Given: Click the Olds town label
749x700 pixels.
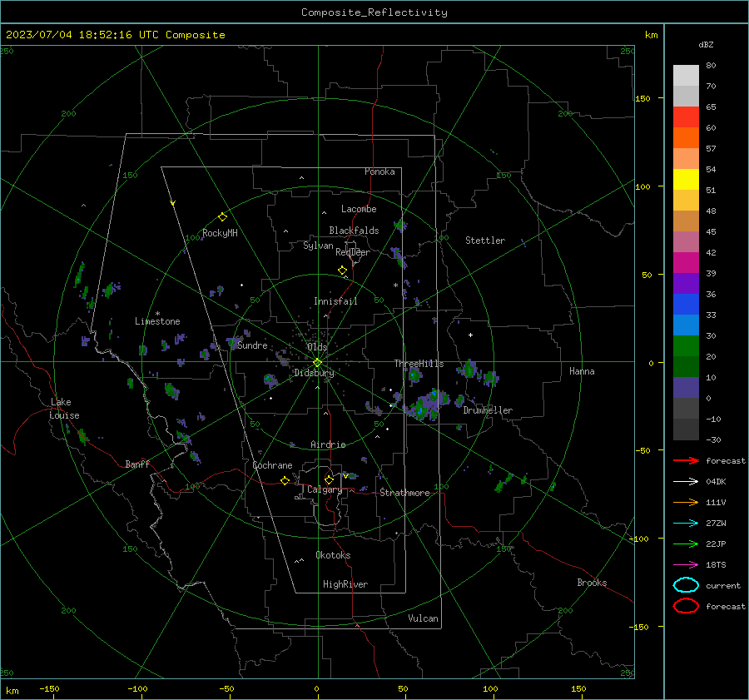Looking at the screenshot, I should pos(317,347).
